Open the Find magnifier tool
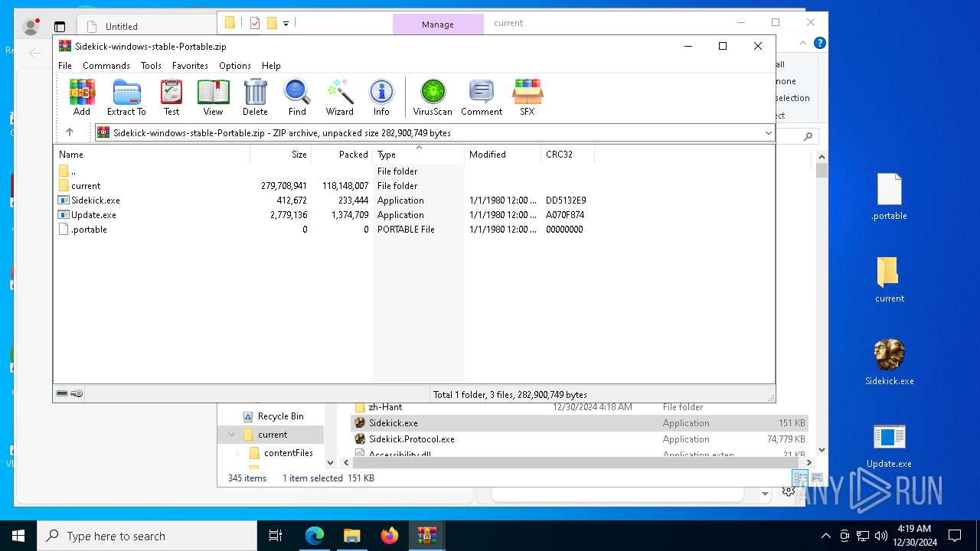980x551 pixels. pos(297,97)
